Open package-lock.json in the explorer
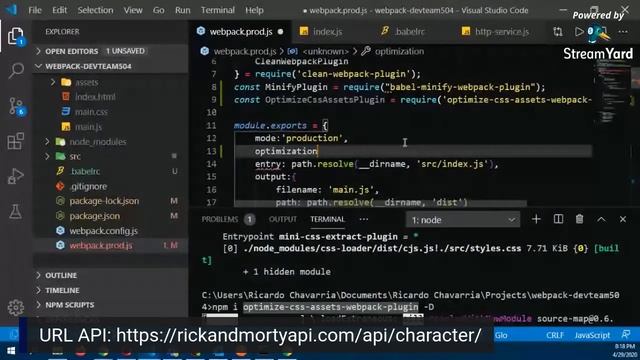 104,201
